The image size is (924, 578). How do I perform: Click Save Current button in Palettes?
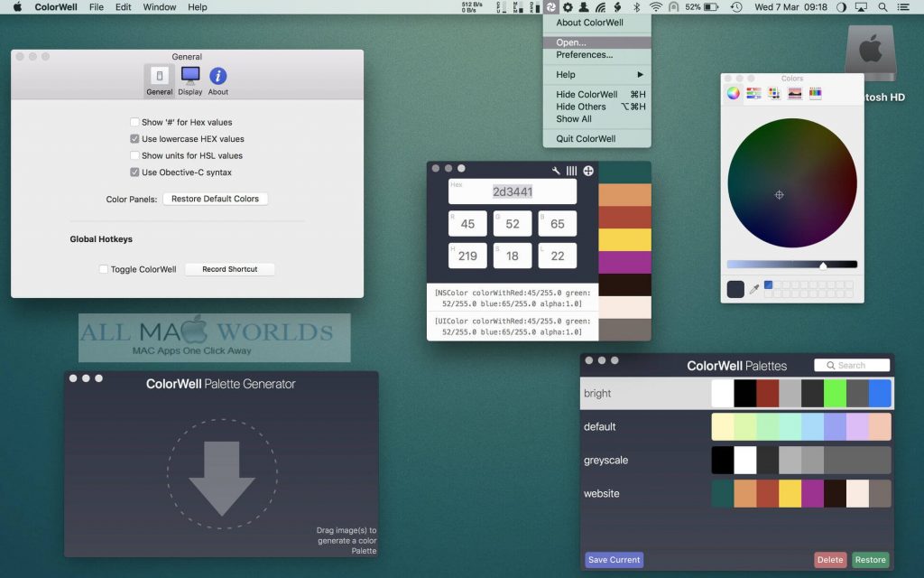pyautogui.click(x=614, y=560)
